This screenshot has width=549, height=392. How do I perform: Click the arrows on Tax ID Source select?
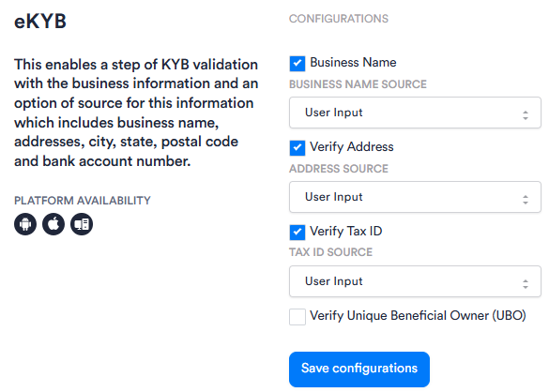pos(526,284)
